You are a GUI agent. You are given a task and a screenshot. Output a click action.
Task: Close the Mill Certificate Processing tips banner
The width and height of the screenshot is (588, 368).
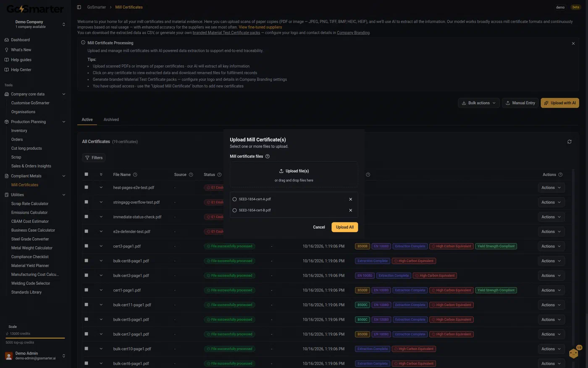click(573, 43)
